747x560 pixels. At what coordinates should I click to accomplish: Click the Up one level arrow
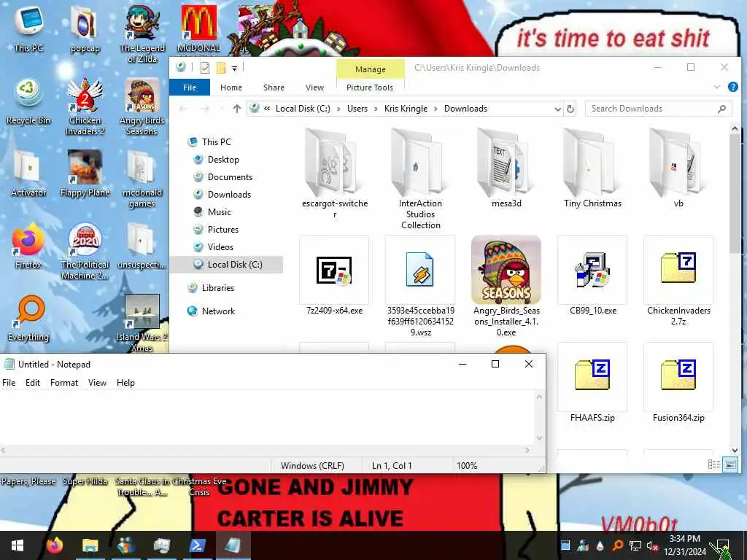click(237, 109)
